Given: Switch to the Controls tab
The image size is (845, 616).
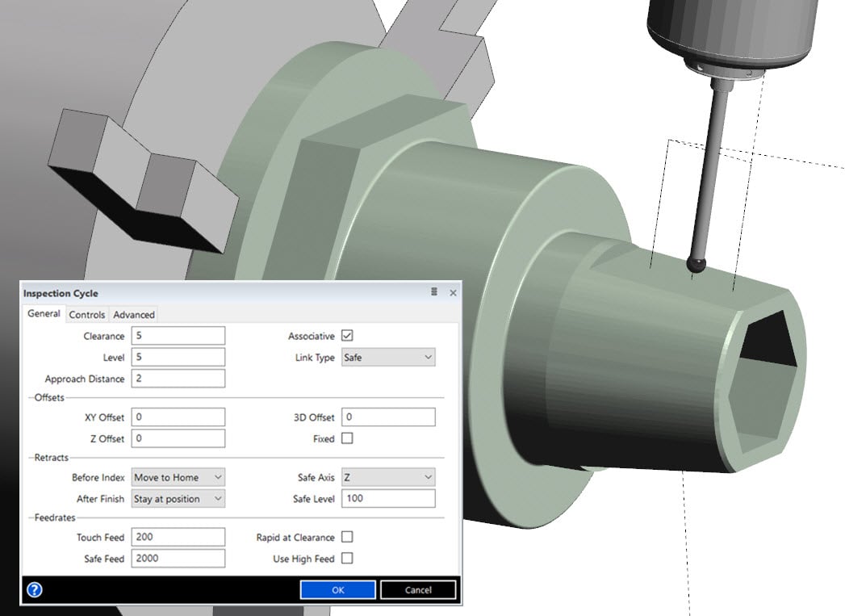Looking at the screenshot, I should [x=86, y=315].
